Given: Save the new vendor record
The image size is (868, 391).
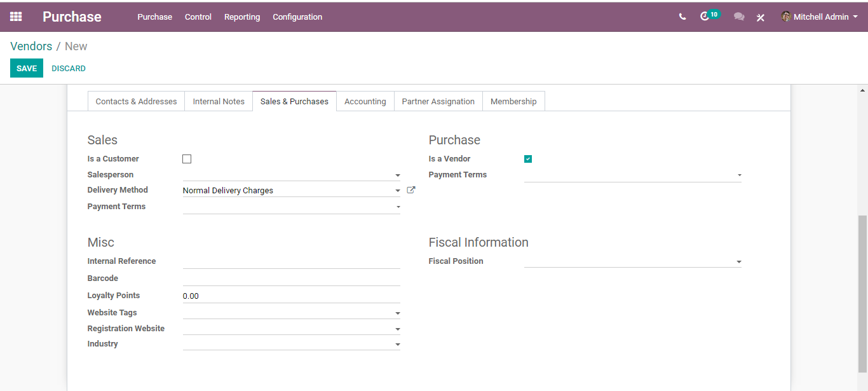Looking at the screenshot, I should point(27,68).
